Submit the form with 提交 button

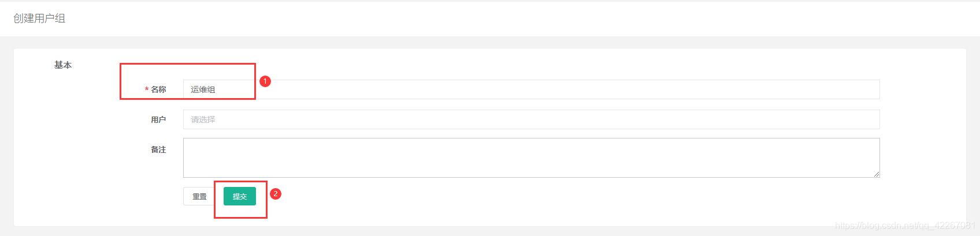(x=240, y=196)
